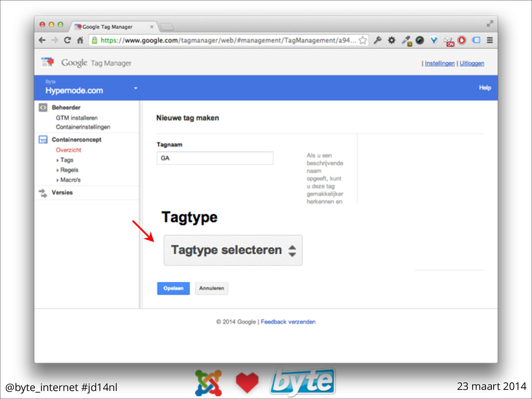Viewport: 532px width, 399px height.
Task: Go back with the browser back arrow
Action: pyautogui.click(x=42, y=40)
